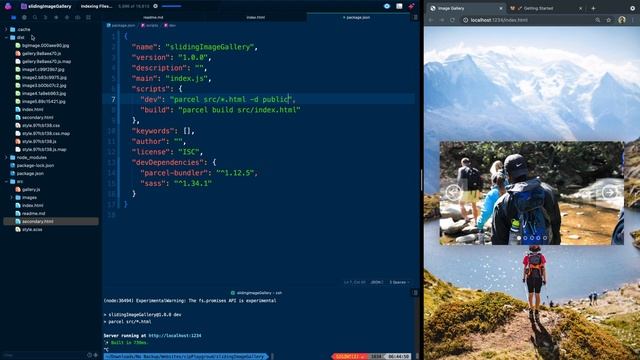Click line number 7 in gutter

tap(113, 99)
